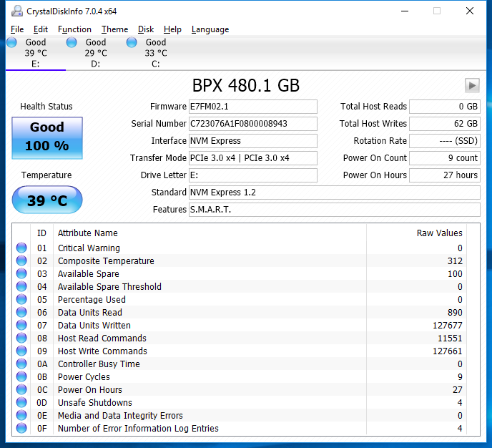This screenshot has width=492, height=448.
Task: Open the Disk menu
Action: (x=146, y=29)
